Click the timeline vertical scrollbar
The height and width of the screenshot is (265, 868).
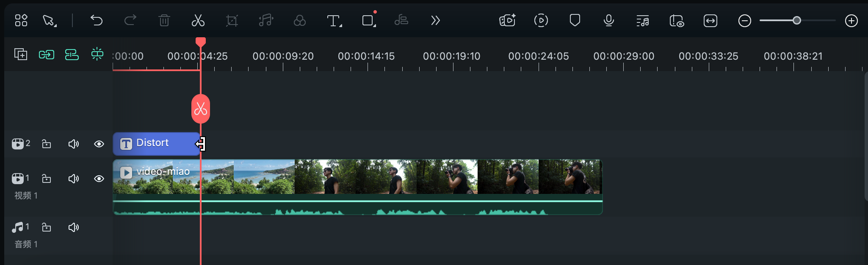(866, 135)
